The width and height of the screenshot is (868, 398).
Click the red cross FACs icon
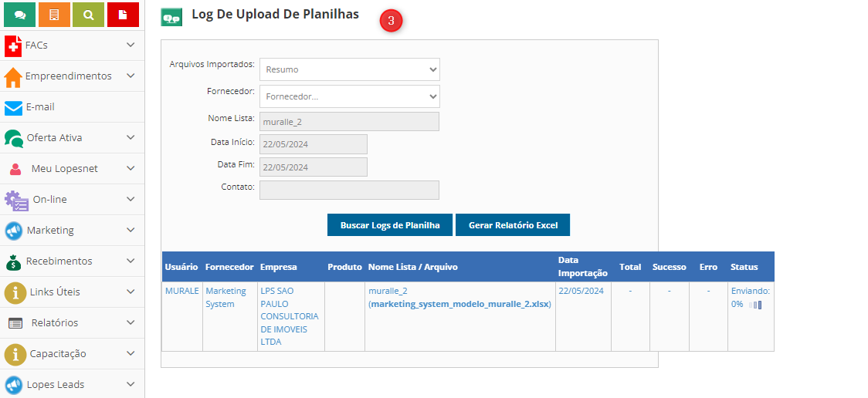pyautogui.click(x=13, y=46)
